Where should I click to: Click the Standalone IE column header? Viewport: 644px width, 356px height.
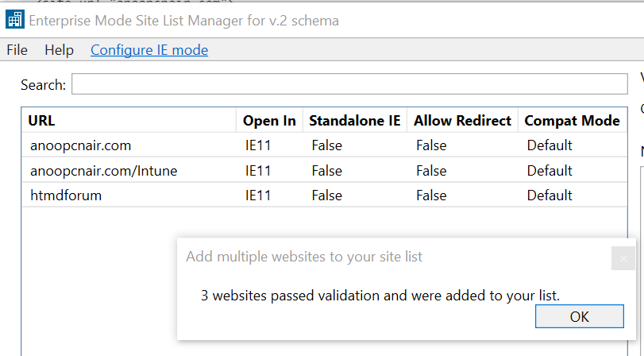[354, 121]
